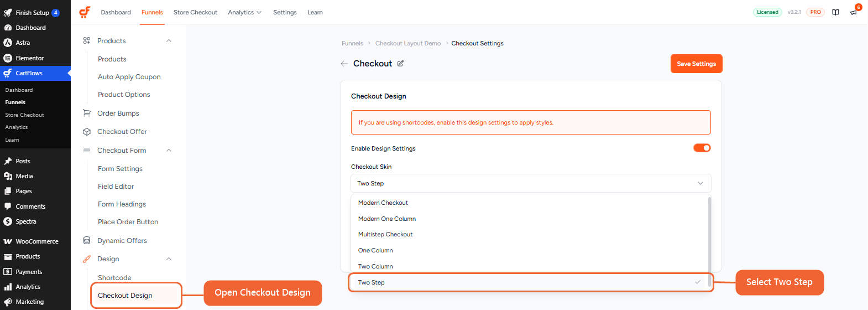The image size is (868, 310).
Task: Go back using the left arrow icon
Action: 344,64
